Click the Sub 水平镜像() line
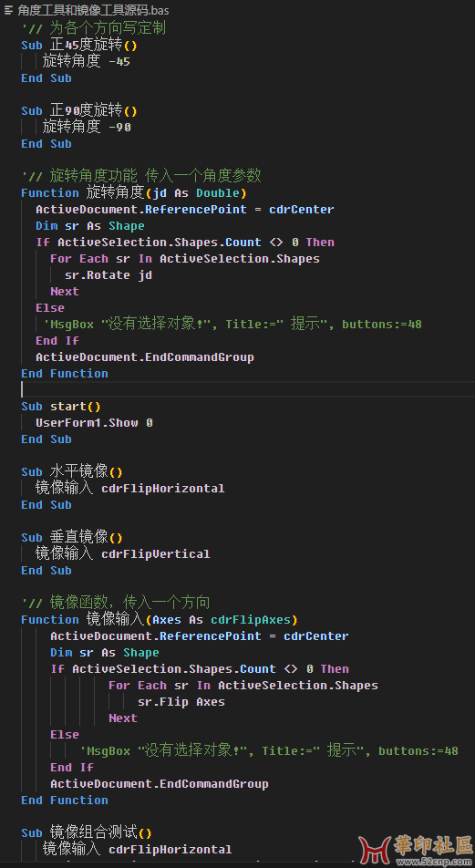 click(x=72, y=472)
